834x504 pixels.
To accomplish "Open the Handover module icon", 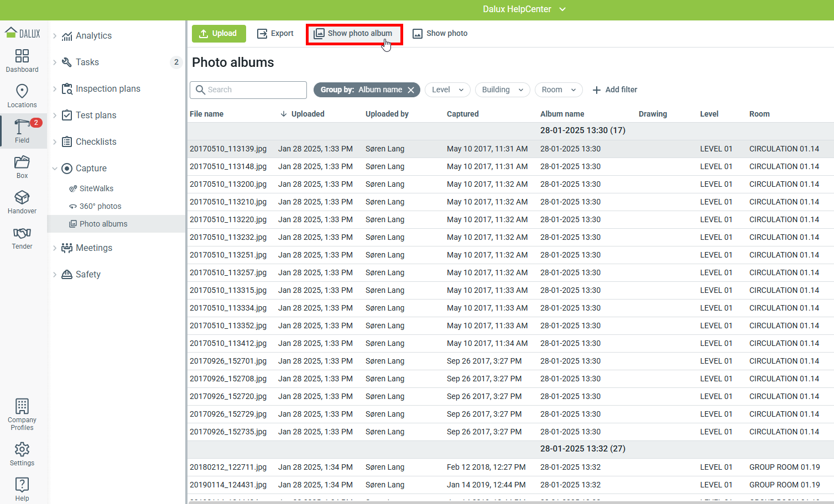I will [x=22, y=198].
